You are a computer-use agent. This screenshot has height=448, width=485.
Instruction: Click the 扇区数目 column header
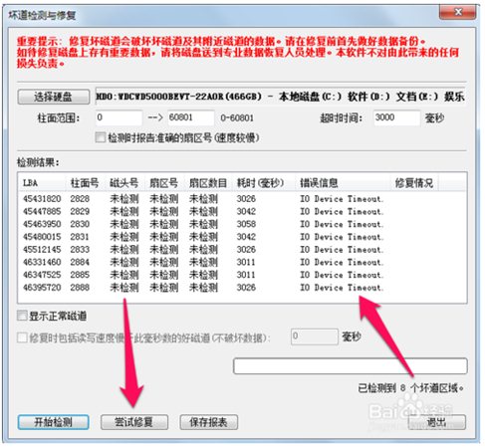click(208, 183)
